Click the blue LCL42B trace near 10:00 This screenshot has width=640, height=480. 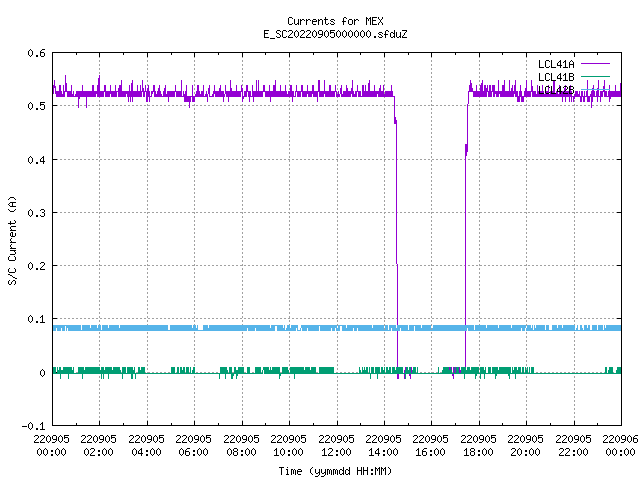coord(289,328)
